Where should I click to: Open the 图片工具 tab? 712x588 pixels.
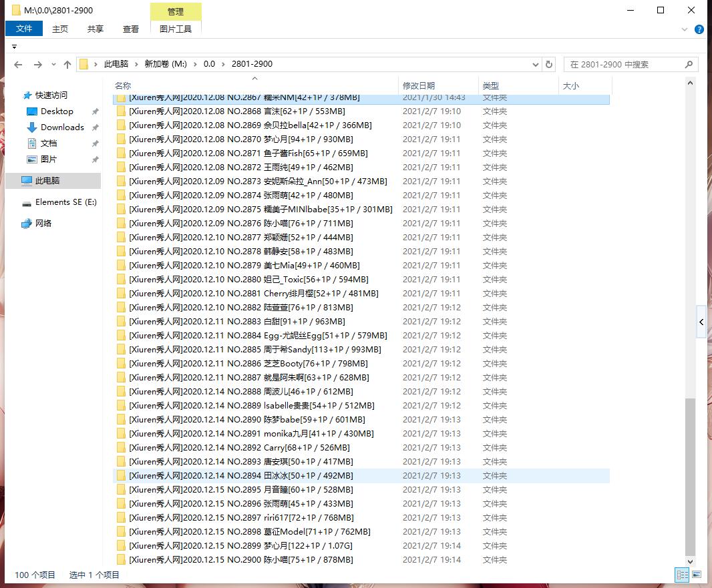tap(175, 29)
